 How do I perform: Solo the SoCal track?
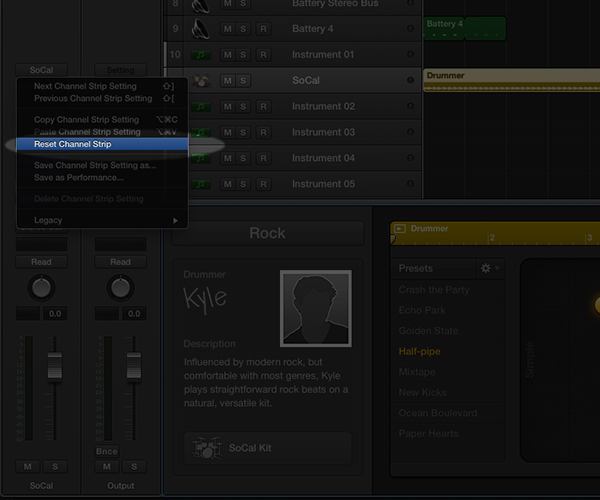243,81
